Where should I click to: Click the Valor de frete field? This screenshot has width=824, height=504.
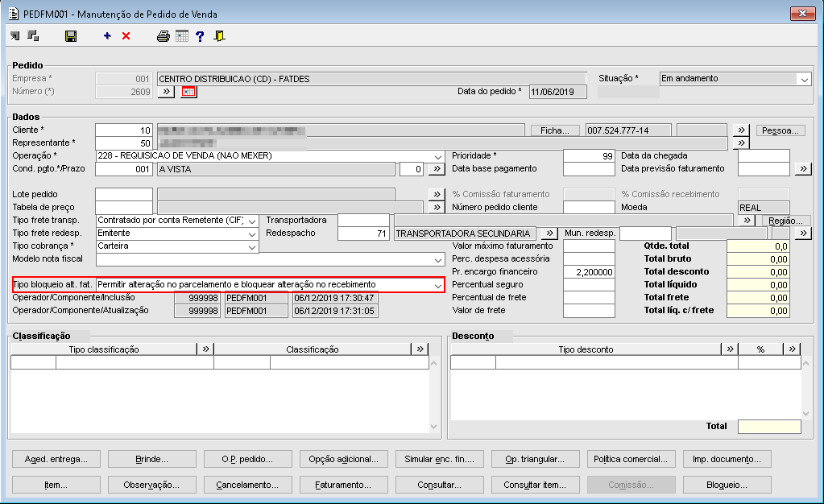tap(589, 311)
